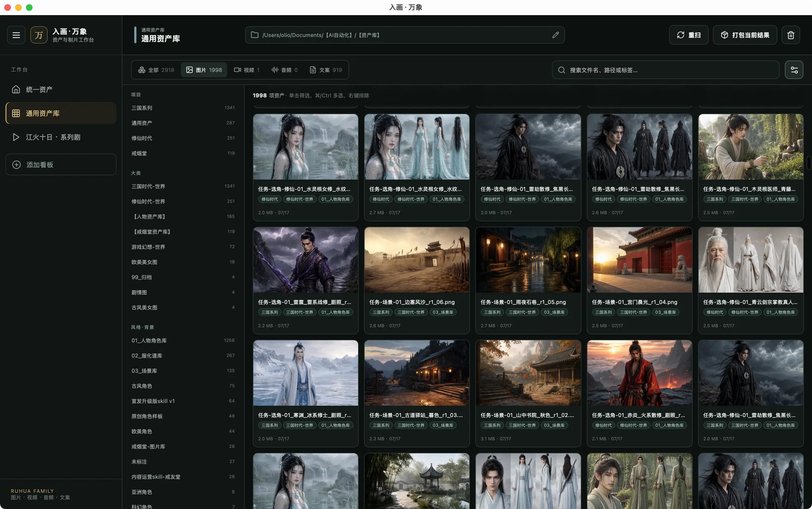Open the 音频 tab
Viewport: 812px width, 509px height.
[x=285, y=70]
